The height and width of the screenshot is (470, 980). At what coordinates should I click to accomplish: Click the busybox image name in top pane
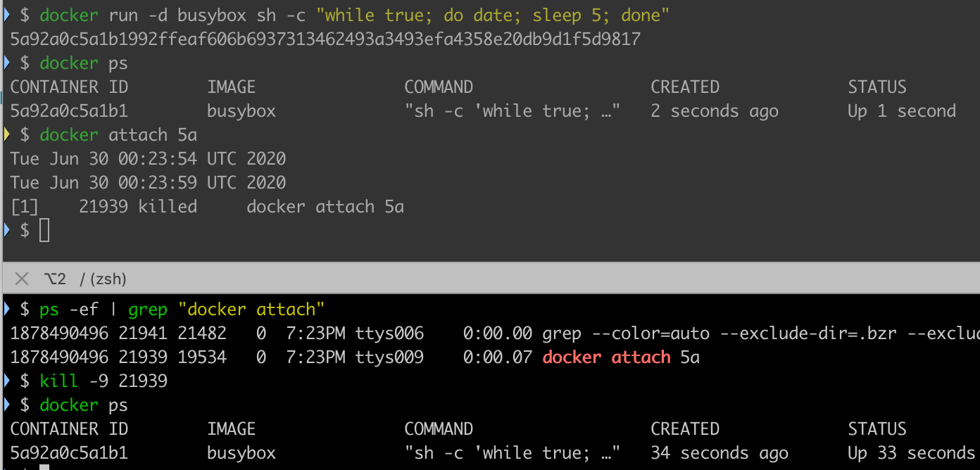[x=241, y=111]
